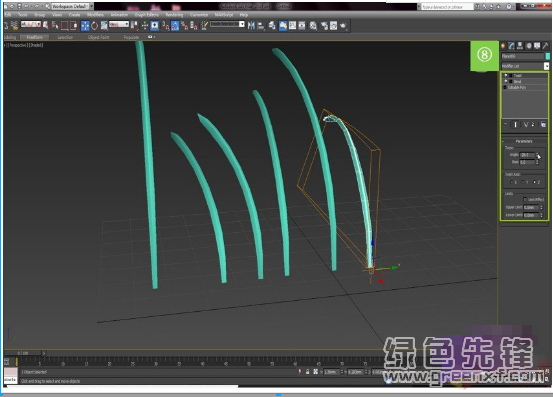Open the Display command panel tab
Screen dimensions: 553x397
[537, 46]
